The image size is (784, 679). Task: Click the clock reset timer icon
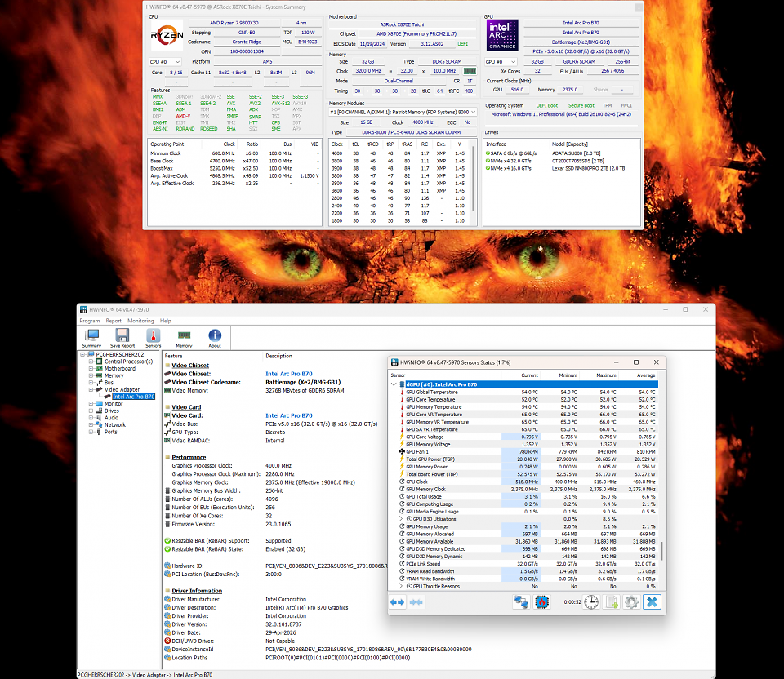[591, 602]
